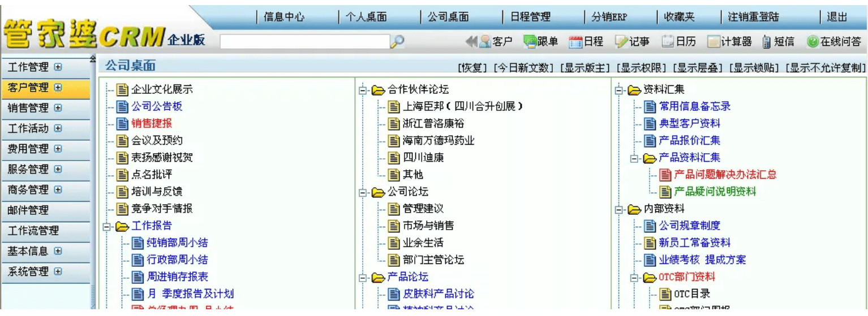
Task: Click the magnifier search icon
Action: coord(397,41)
